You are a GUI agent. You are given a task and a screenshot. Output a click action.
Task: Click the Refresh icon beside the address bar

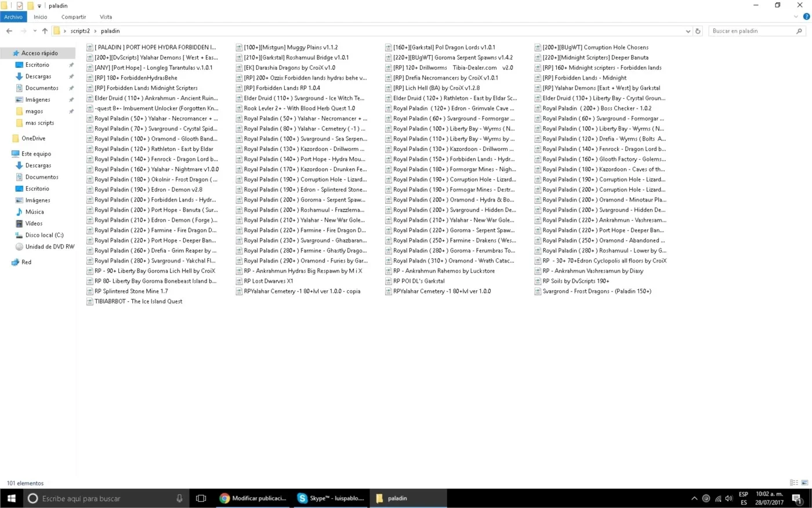tap(698, 31)
